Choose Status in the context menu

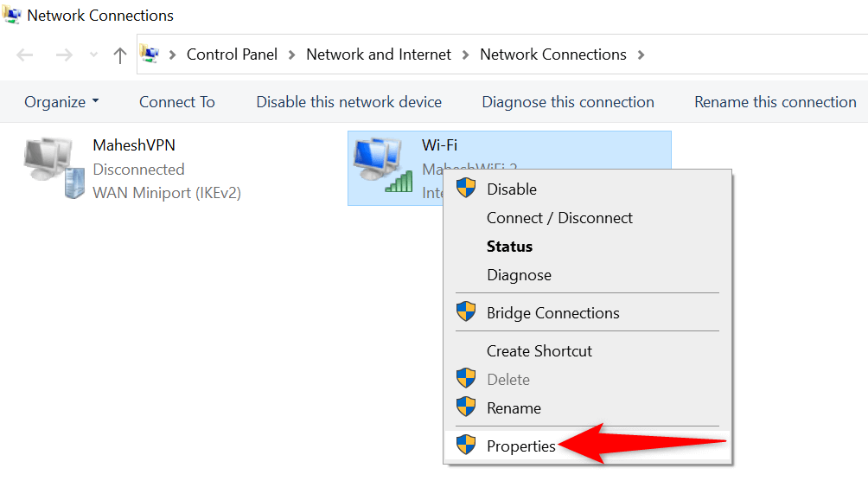(509, 247)
